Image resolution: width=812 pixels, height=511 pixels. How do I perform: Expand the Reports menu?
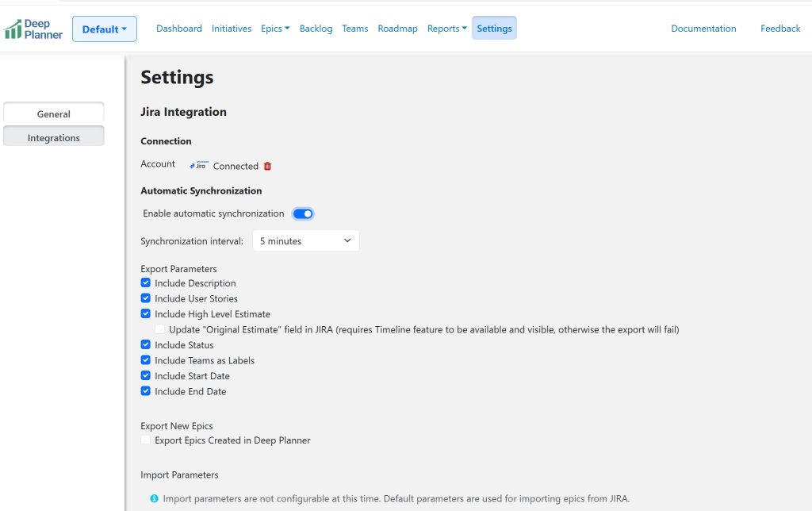(x=446, y=29)
